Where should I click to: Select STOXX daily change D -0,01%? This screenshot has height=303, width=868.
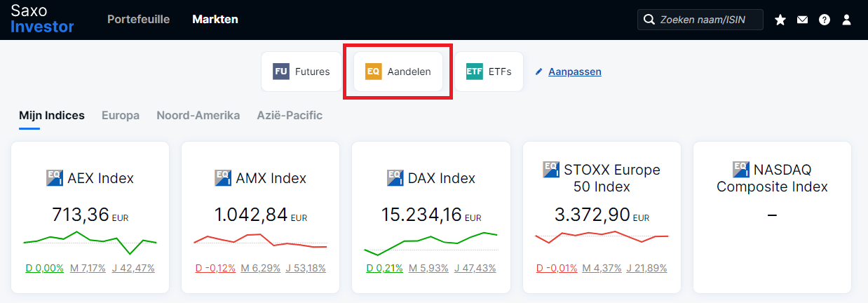557,268
